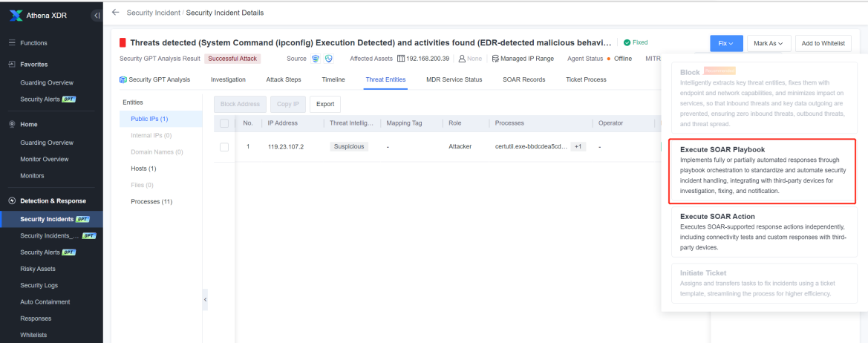Image resolution: width=868 pixels, height=343 pixels.
Task: Click the Managed IP Range icon
Action: click(495, 59)
